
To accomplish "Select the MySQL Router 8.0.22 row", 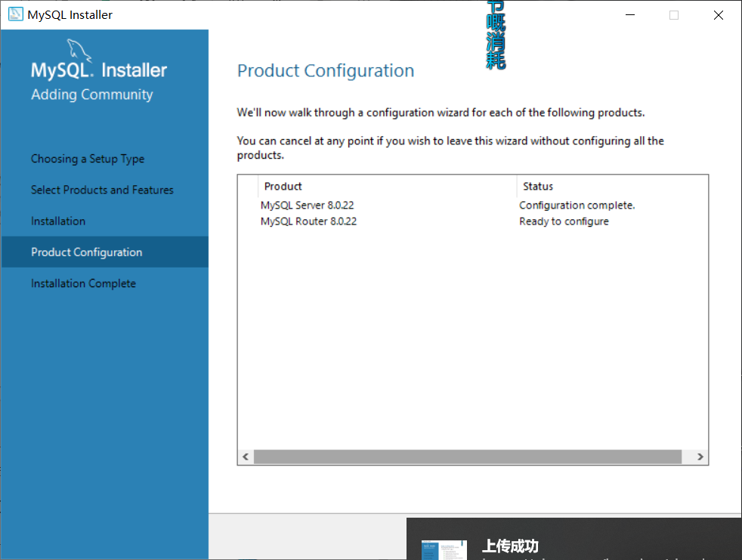I will tap(473, 221).
